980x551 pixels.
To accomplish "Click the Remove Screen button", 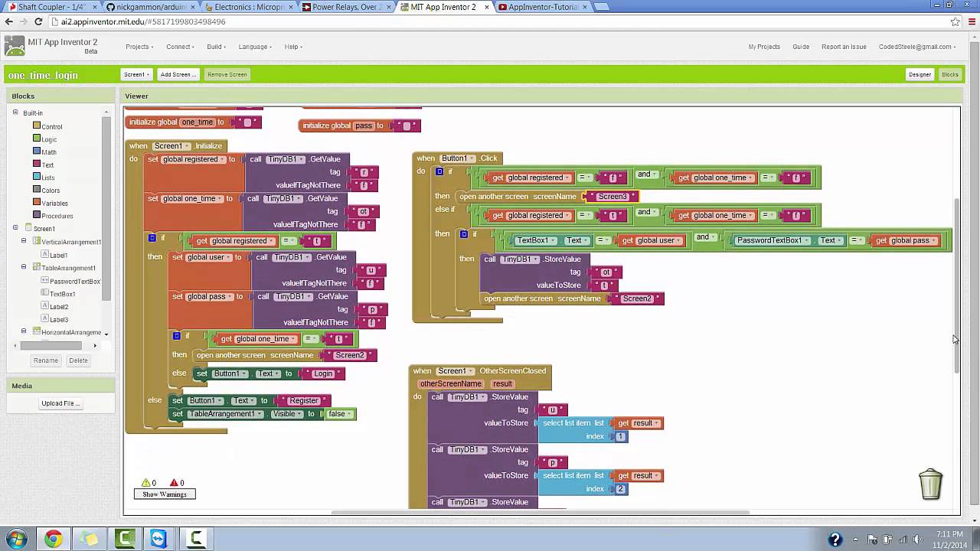I will click(227, 74).
